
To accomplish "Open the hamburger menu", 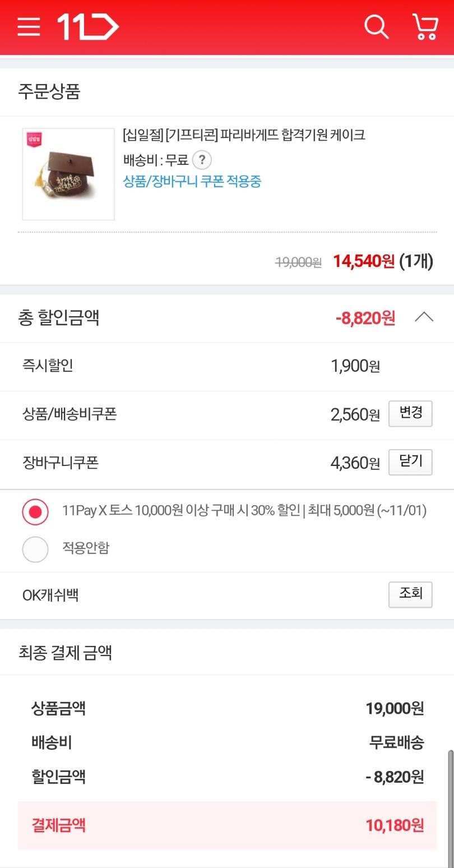I will pyautogui.click(x=29, y=27).
